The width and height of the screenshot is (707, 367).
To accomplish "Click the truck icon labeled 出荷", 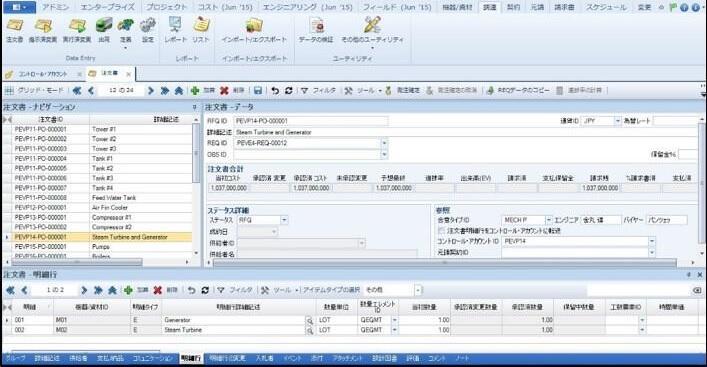I will pyautogui.click(x=104, y=30).
